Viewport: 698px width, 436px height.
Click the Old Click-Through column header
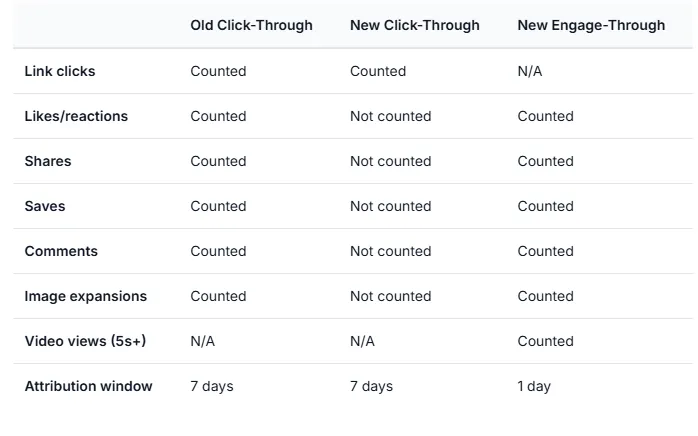click(x=251, y=25)
